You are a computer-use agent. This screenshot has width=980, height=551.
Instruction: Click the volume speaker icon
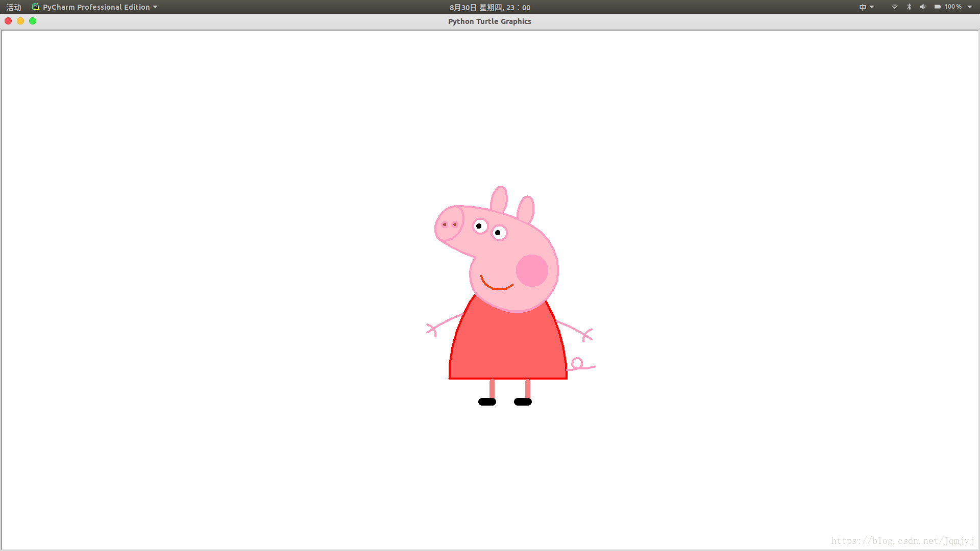923,7
